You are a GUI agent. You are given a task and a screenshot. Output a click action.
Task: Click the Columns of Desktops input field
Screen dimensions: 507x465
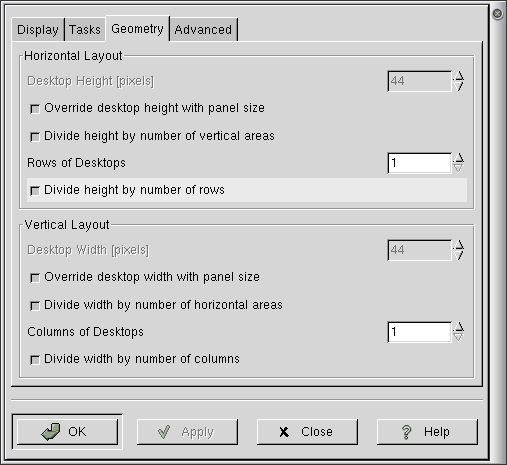click(x=419, y=332)
